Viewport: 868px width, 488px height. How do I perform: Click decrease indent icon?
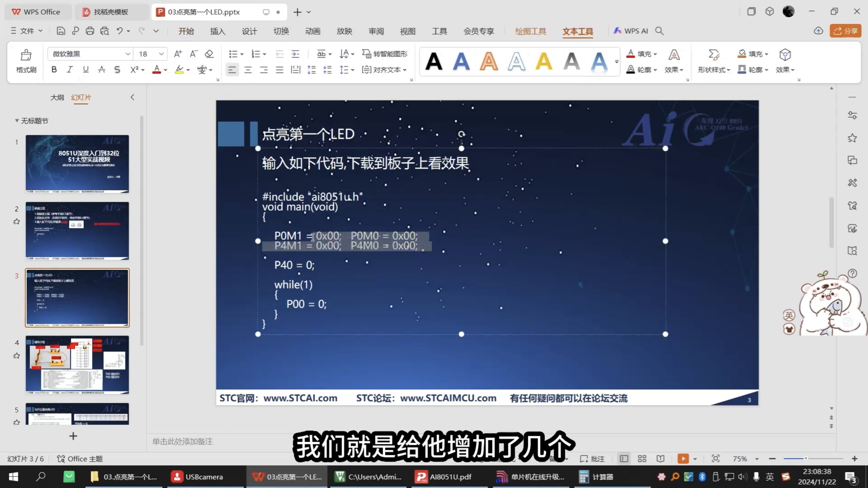point(279,54)
